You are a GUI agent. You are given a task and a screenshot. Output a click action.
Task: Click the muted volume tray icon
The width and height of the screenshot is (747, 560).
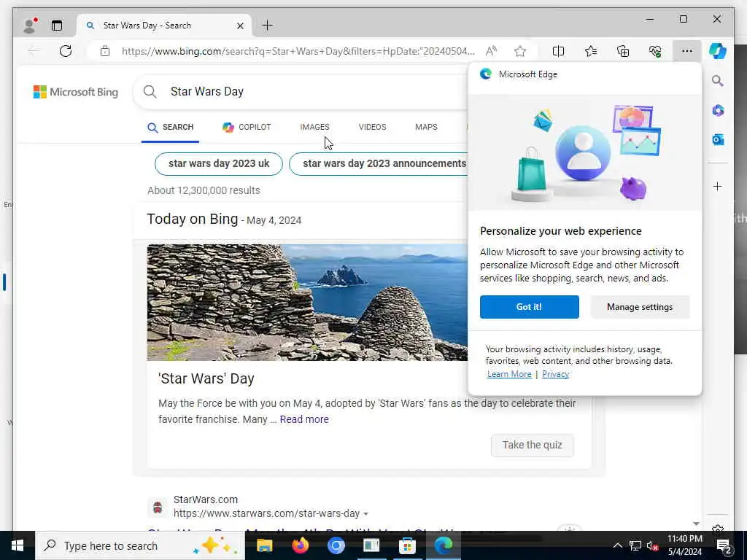point(653,545)
